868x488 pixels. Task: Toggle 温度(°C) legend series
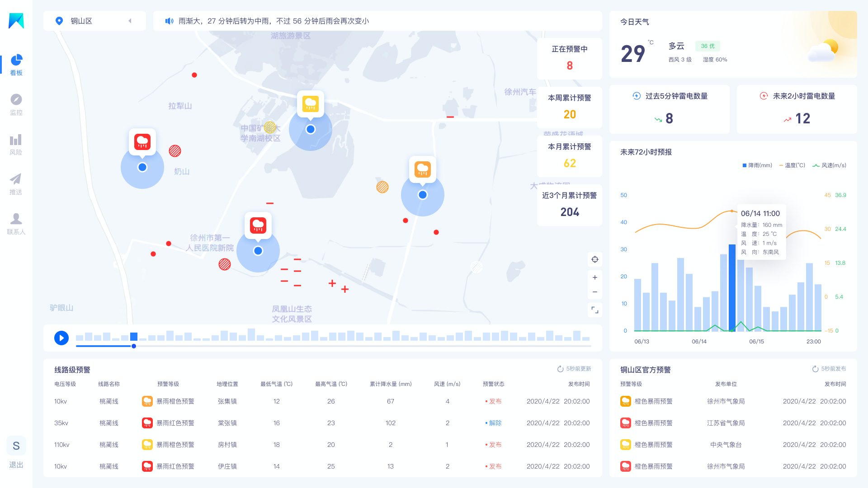tap(792, 165)
